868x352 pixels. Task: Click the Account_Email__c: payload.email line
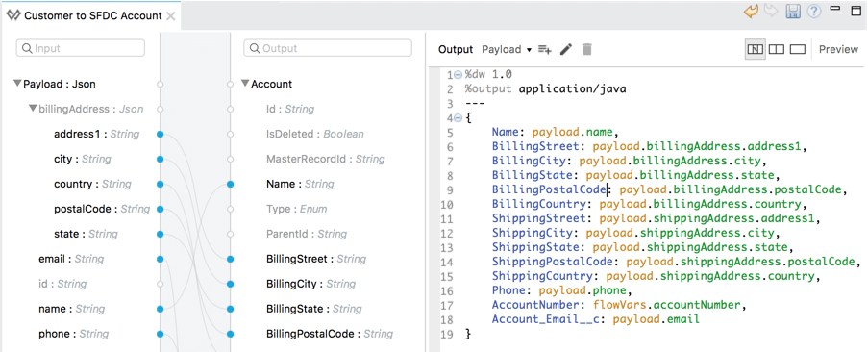[596, 319]
